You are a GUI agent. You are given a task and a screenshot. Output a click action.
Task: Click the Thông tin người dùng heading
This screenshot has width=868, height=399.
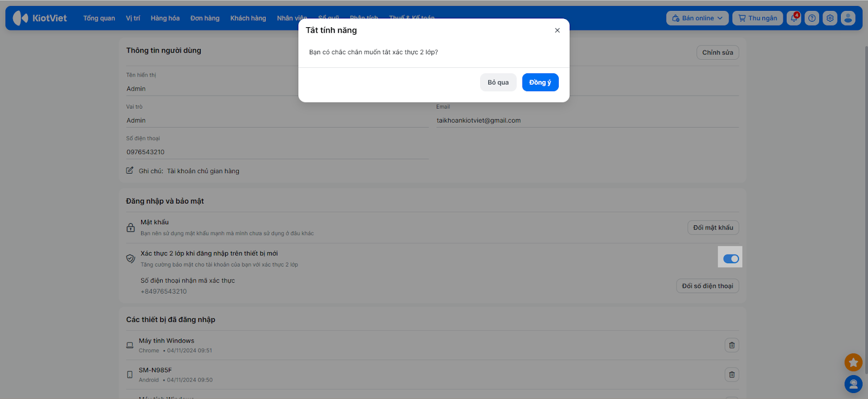(x=164, y=50)
